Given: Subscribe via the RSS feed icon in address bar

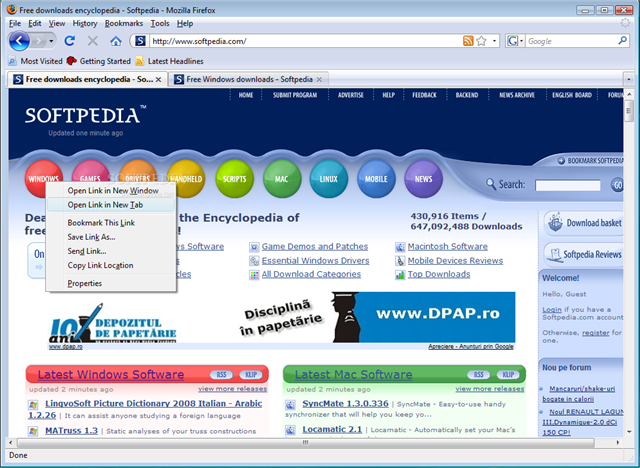Looking at the screenshot, I should tap(468, 41).
